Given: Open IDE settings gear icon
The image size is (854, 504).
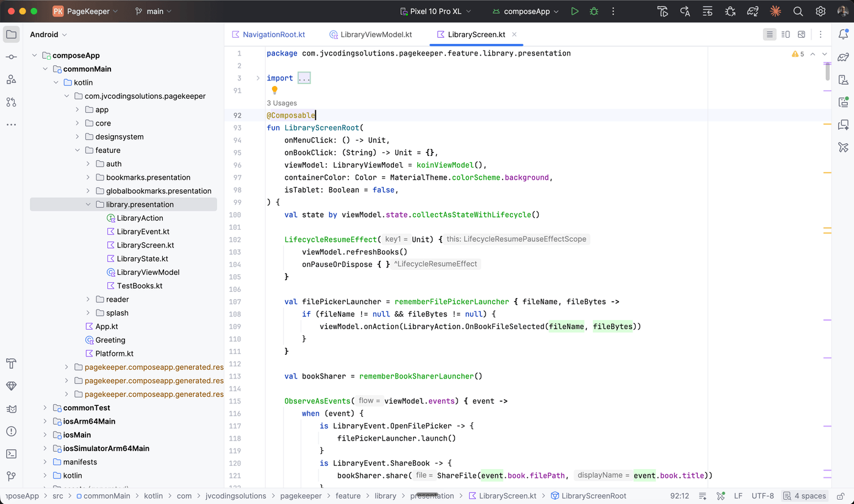Looking at the screenshot, I should (x=820, y=11).
